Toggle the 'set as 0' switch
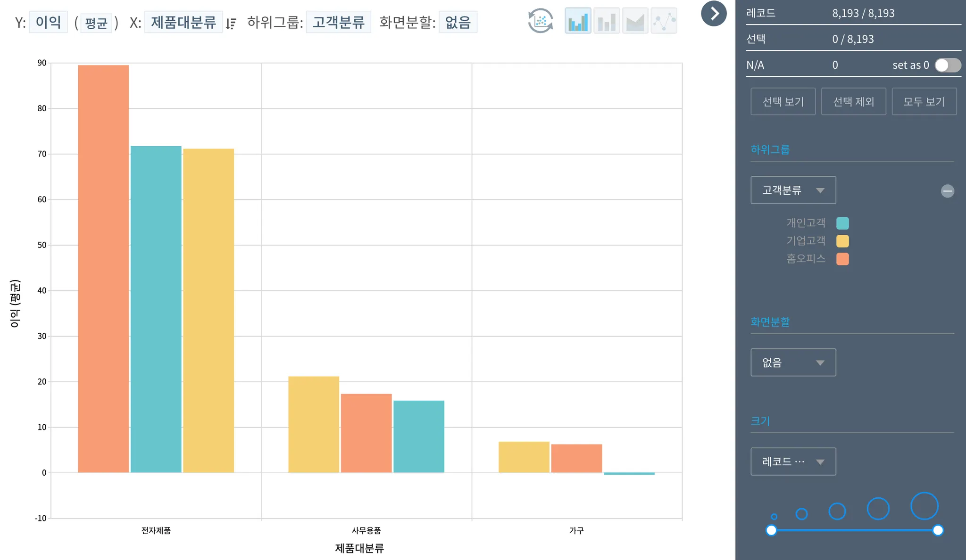The height and width of the screenshot is (560, 966). (x=948, y=65)
